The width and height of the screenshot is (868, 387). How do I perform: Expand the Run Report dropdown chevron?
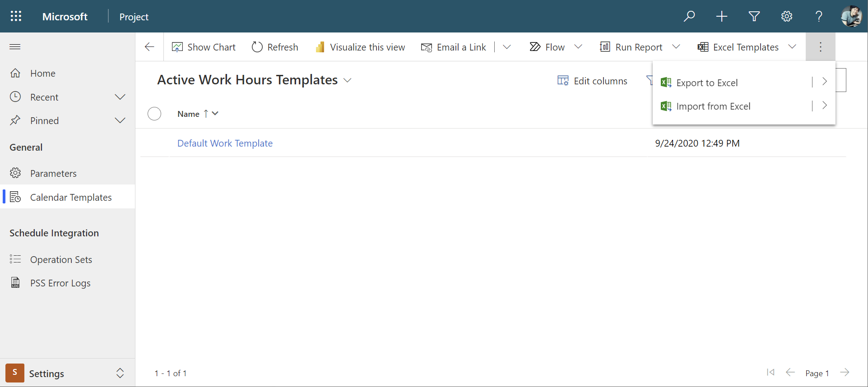(676, 47)
